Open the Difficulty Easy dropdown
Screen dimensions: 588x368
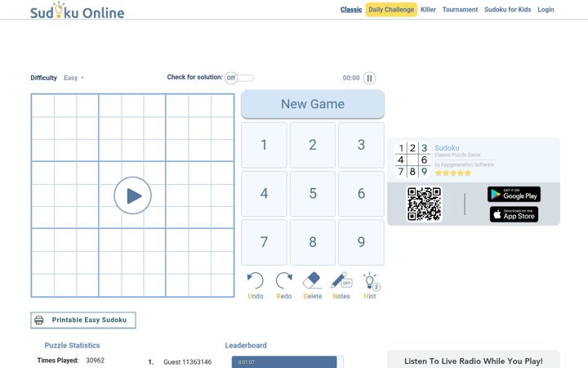pyautogui.click(x=73, y=78)
